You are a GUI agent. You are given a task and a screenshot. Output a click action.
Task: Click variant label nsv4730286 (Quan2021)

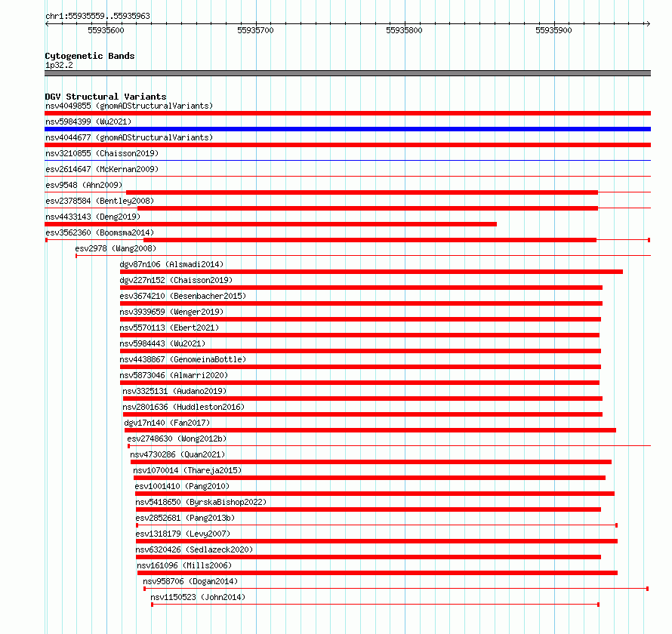click(x=177, y=454)
